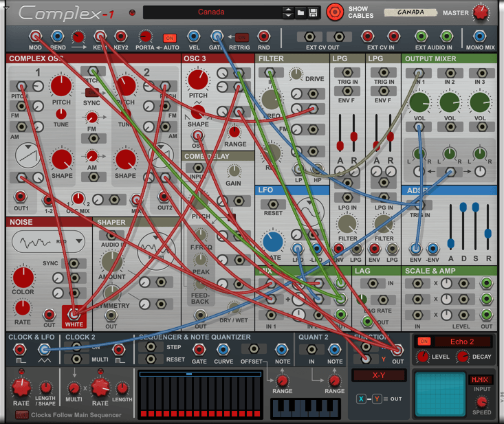Open Oscillator 1 waveform selector
This screenshot has width=504, height=424.
[x=28, y=155]
